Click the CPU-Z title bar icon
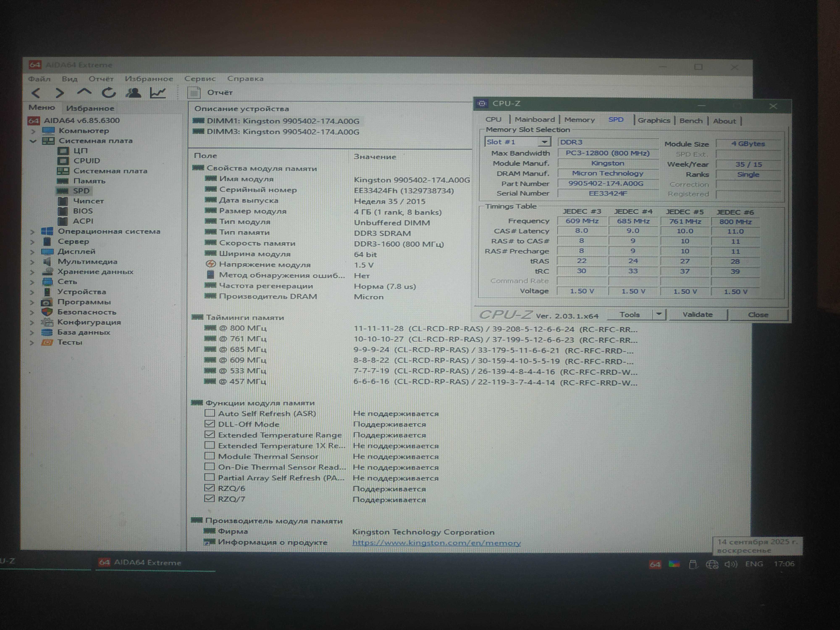840x630 pixels. point(482,103)
